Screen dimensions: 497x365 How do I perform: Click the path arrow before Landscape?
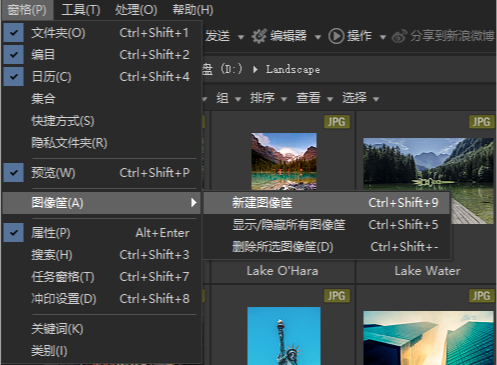click(x=255, y=69)
